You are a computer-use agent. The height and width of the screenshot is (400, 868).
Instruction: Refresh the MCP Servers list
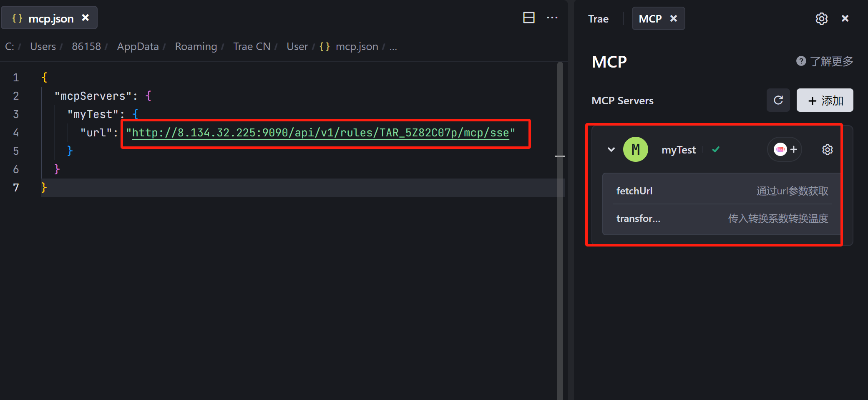tap(778, 100)
